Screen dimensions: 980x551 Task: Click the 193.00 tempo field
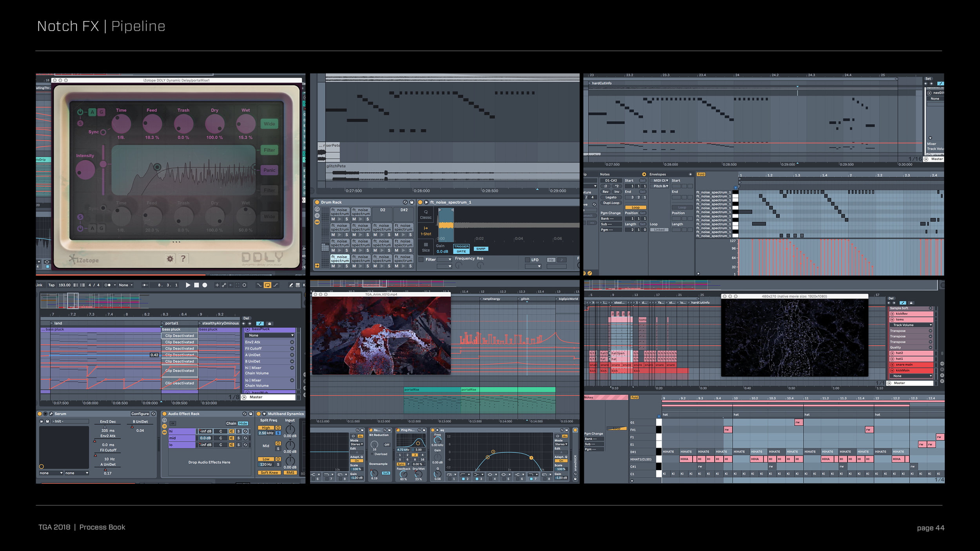pos(65,285)
